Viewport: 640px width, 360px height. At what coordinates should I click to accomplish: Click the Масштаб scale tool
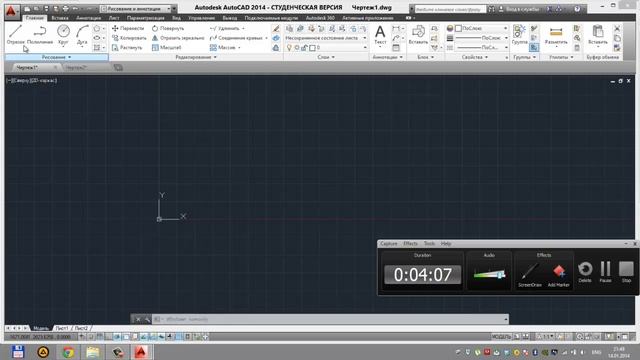point(167,48)
